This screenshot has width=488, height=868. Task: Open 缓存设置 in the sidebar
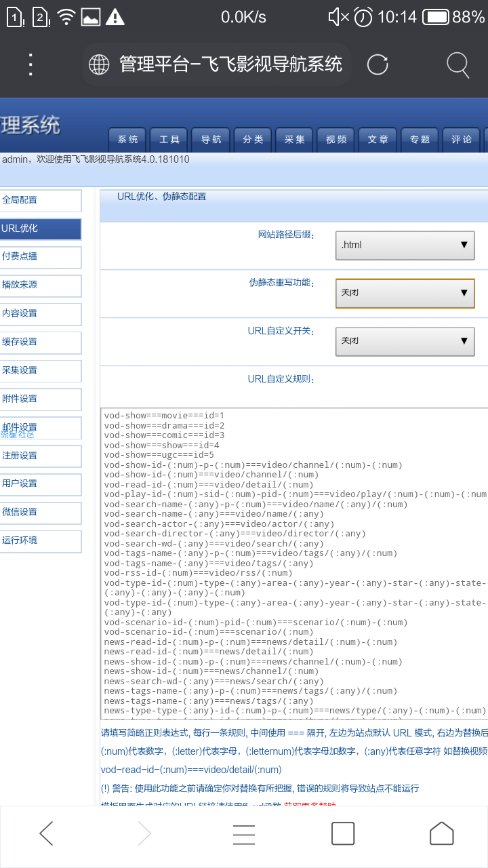tap(40, 342)
